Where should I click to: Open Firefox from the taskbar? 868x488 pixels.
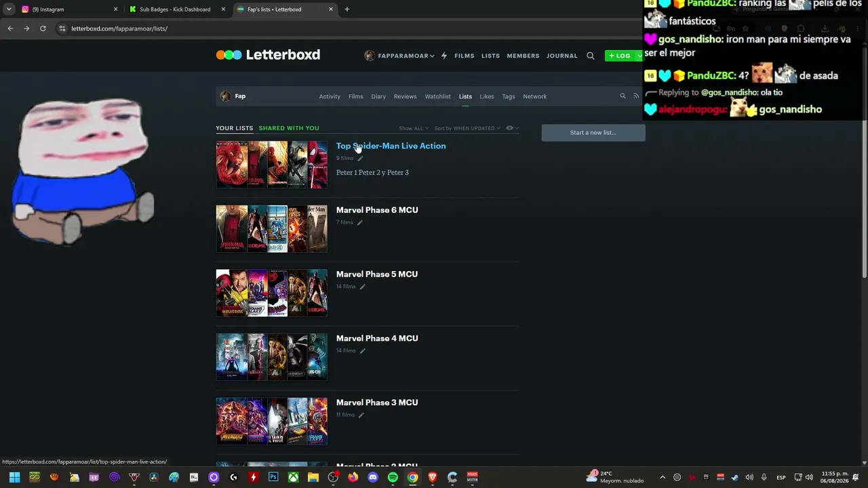pos(353,477)
